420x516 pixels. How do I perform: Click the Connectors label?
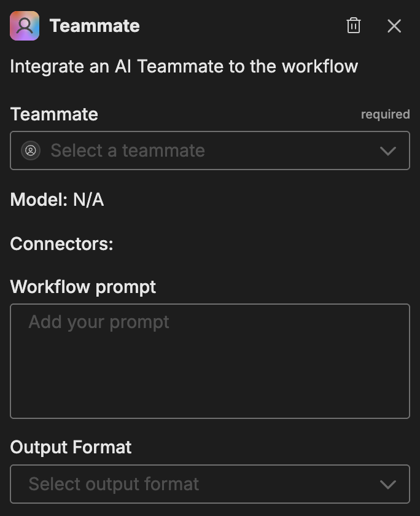point(61,244)
